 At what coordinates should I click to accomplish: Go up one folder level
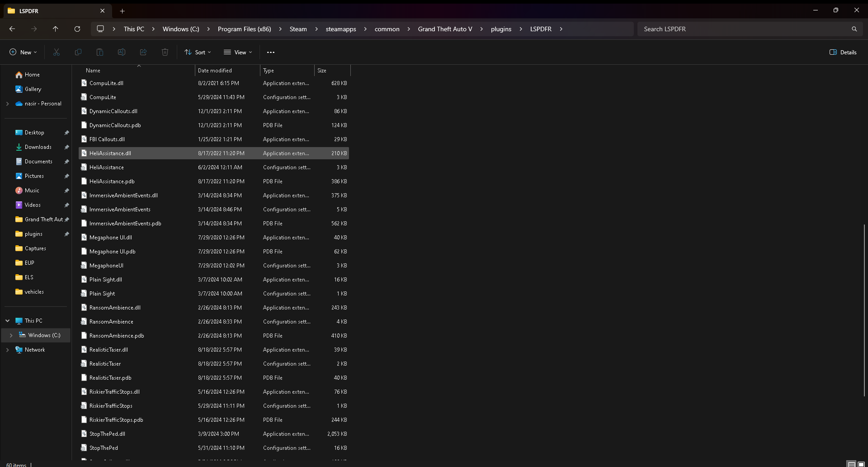56,29
